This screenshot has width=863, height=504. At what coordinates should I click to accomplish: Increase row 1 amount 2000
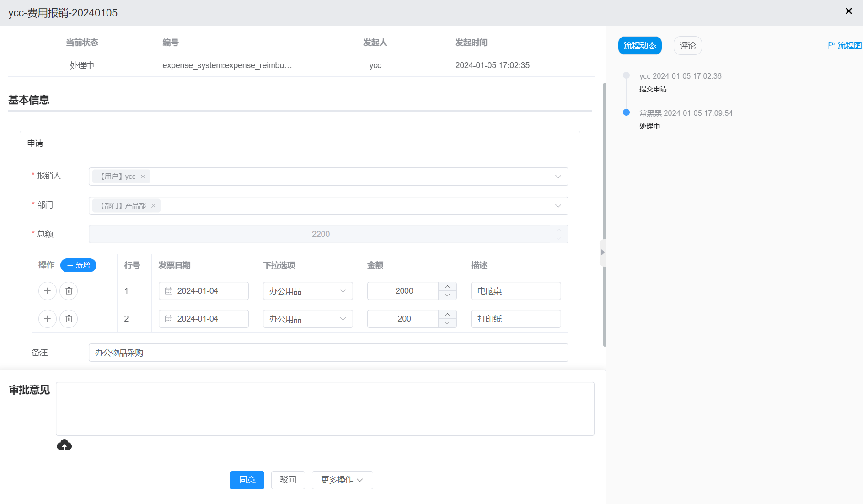[447, 286]
